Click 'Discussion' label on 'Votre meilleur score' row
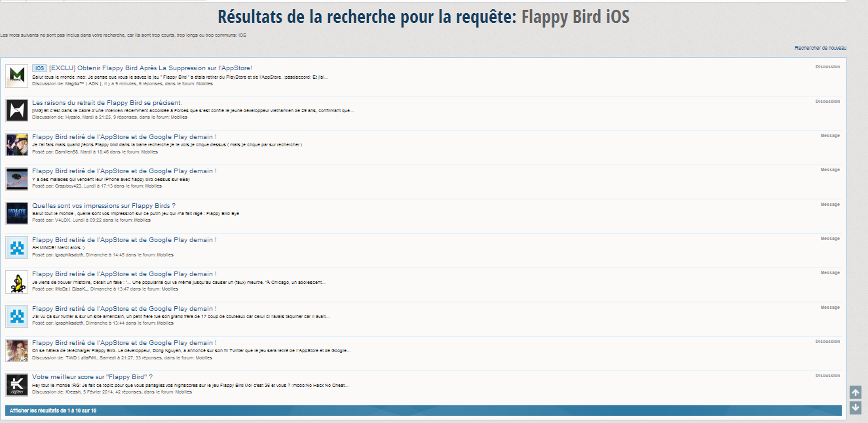Viewport: 868px width, 423px height. coord(827,375)
